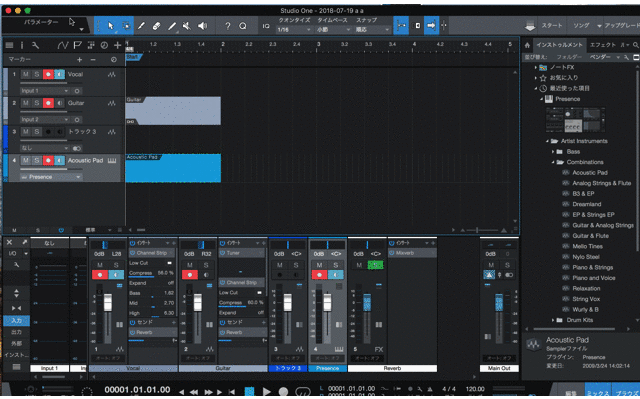Click the Stop transport button
This screenshot has width=640, height=399.
tap(249, 391)
